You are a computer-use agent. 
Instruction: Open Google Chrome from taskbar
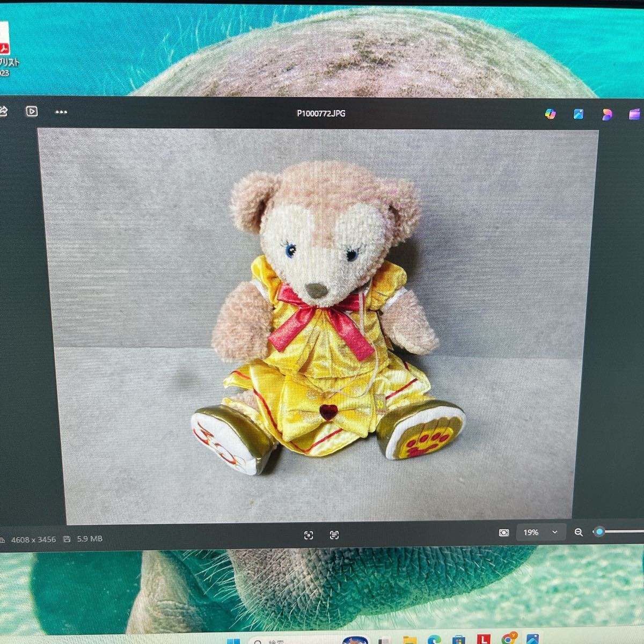pyautogui.click(x=508, y=639)
